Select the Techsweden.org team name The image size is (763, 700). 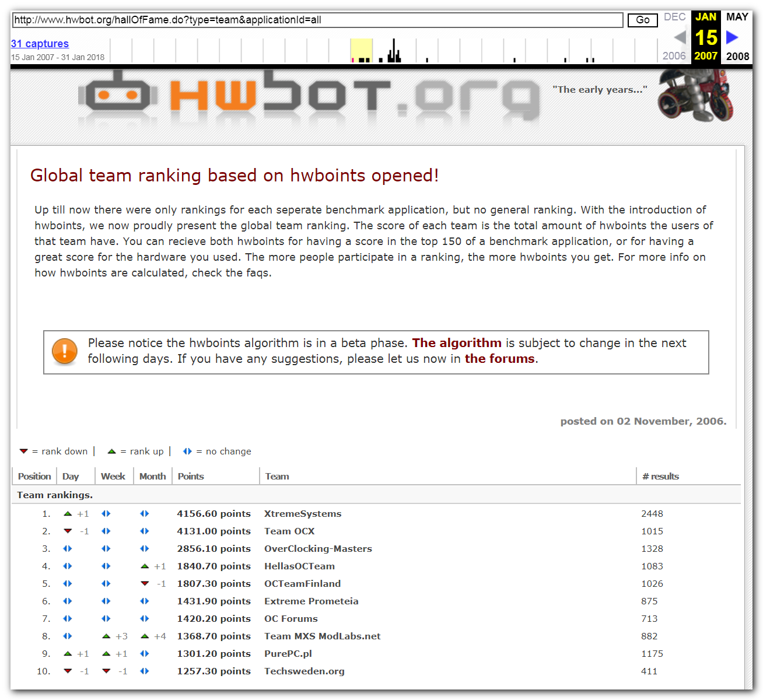(x=304, y=671)
